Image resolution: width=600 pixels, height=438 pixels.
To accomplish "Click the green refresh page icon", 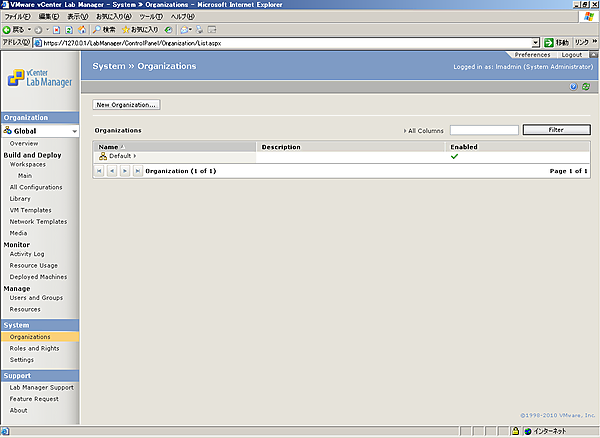I will [x=586, y=87].
